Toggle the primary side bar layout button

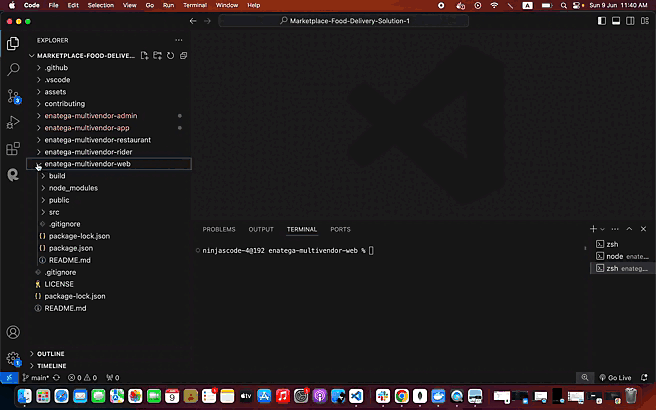coord(604,20)
